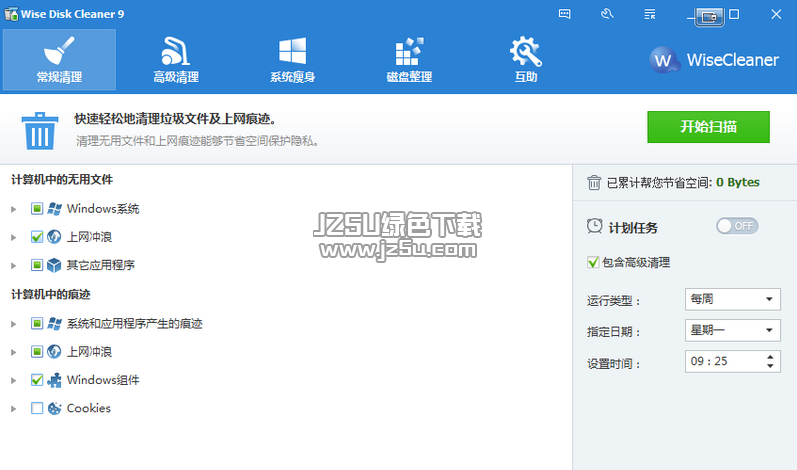Click the alarm clock icon beside 计划任务
The width and height of the screenshot is (797, 470).
click(594, 226)
